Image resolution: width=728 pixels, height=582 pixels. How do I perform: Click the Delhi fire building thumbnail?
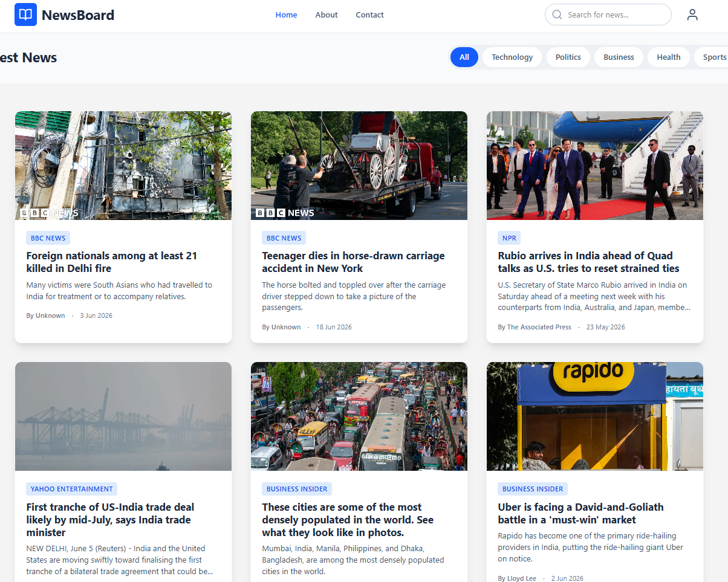click(123, 166)
